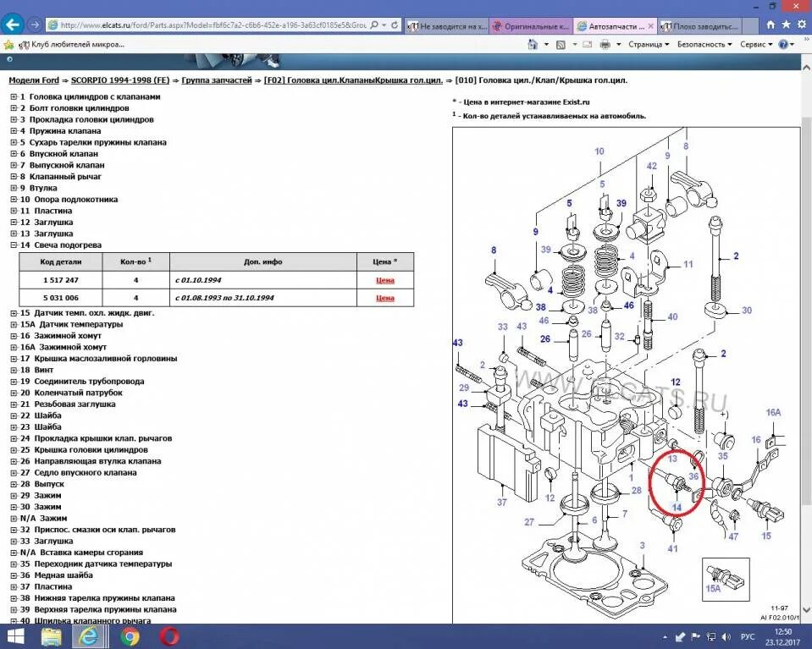
Task: Expand item 10 Опора подлокотника
Action: coord(14,199)
